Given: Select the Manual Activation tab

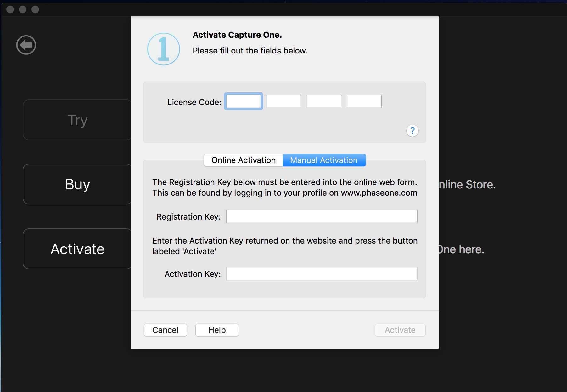Looking at the screenshot, I should [324, 160].
